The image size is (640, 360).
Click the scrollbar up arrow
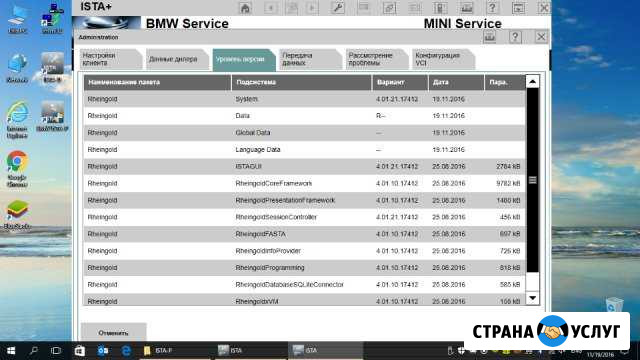532,82
